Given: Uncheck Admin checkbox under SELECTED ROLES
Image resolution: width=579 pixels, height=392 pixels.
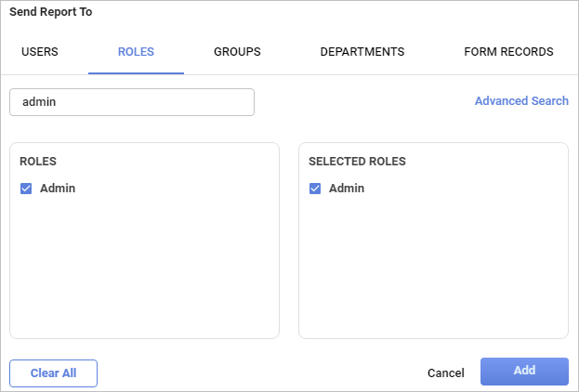Looking at the screenshot, I should pos(315,189).
